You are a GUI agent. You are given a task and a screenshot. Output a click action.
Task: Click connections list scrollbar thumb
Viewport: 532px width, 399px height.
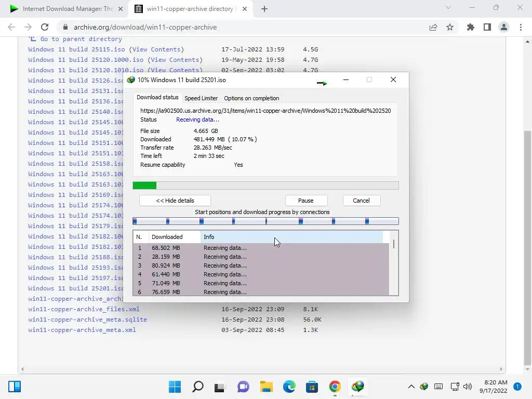coord(394,244)
